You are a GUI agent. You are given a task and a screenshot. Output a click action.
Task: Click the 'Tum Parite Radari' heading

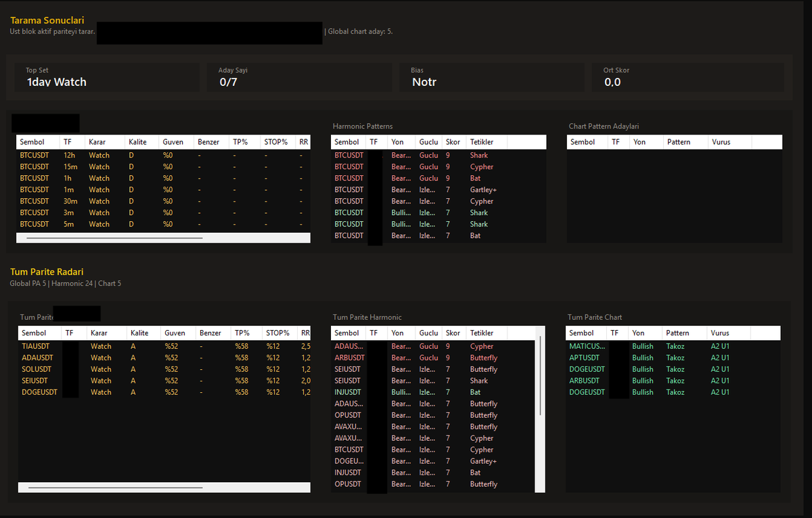[x=47, y=272]
